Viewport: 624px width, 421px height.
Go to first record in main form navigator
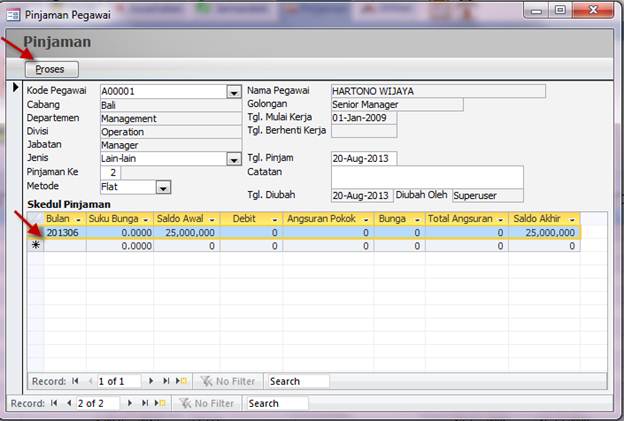(x=54, y=403)
